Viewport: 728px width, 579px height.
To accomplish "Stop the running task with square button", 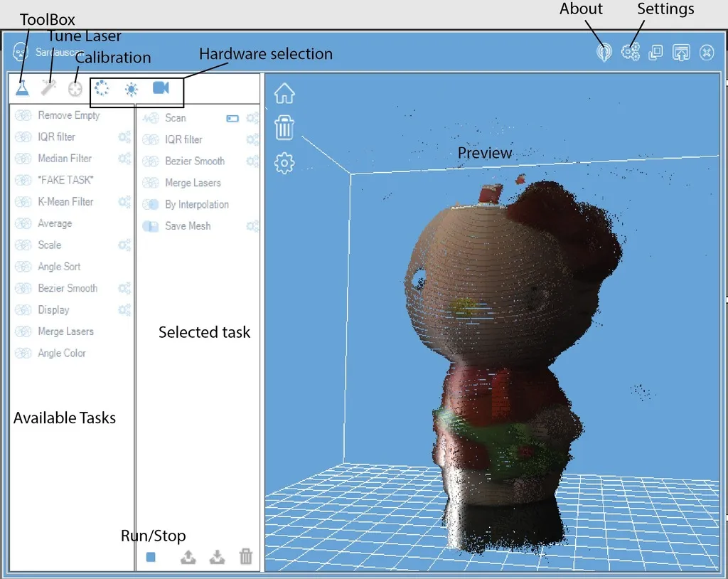I will [151, 557].
